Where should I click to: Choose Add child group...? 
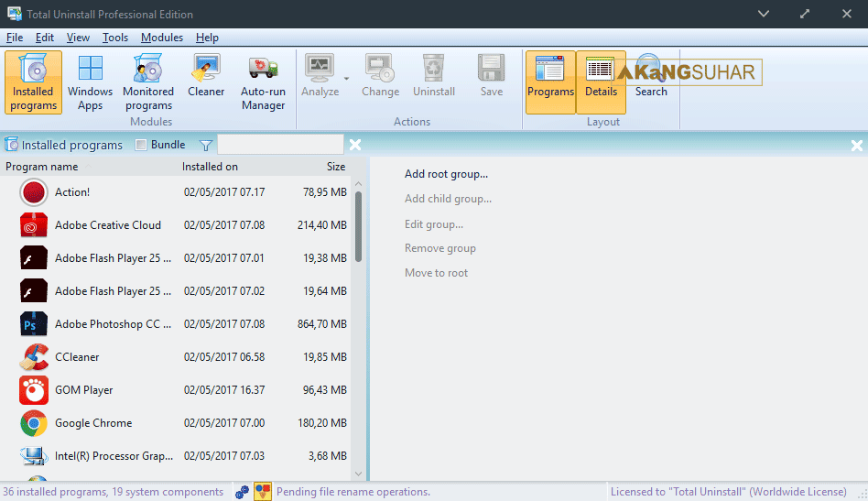click(448, 199)
